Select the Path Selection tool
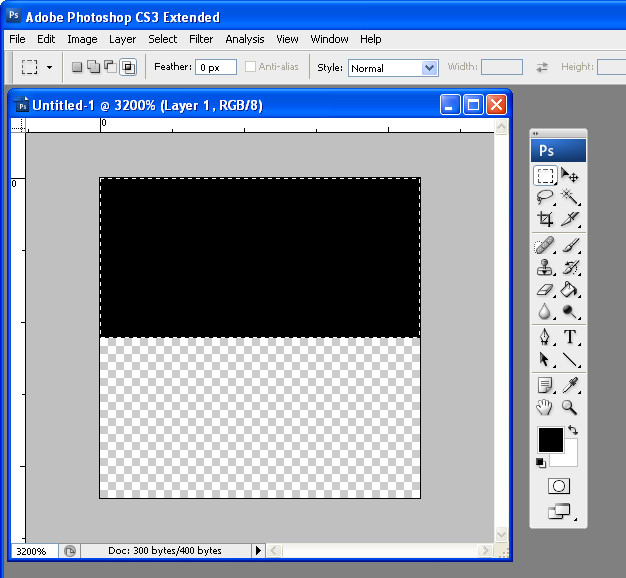The width and height of the screenshot is (626, 578). [545, 359]
